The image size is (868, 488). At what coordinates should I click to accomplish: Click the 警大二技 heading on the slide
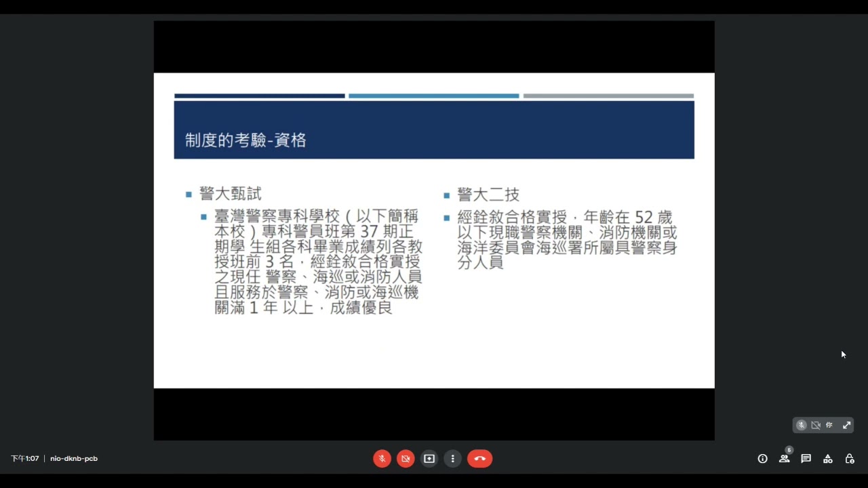tap(488, 195)
